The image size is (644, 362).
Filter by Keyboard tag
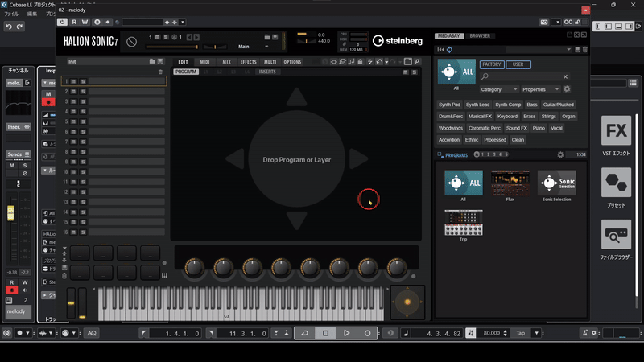pyautogui.click(x=507, y=117)
